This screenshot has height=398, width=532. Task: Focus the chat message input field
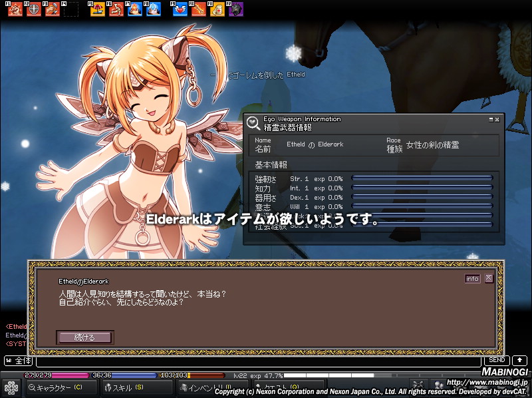point(259,362)
